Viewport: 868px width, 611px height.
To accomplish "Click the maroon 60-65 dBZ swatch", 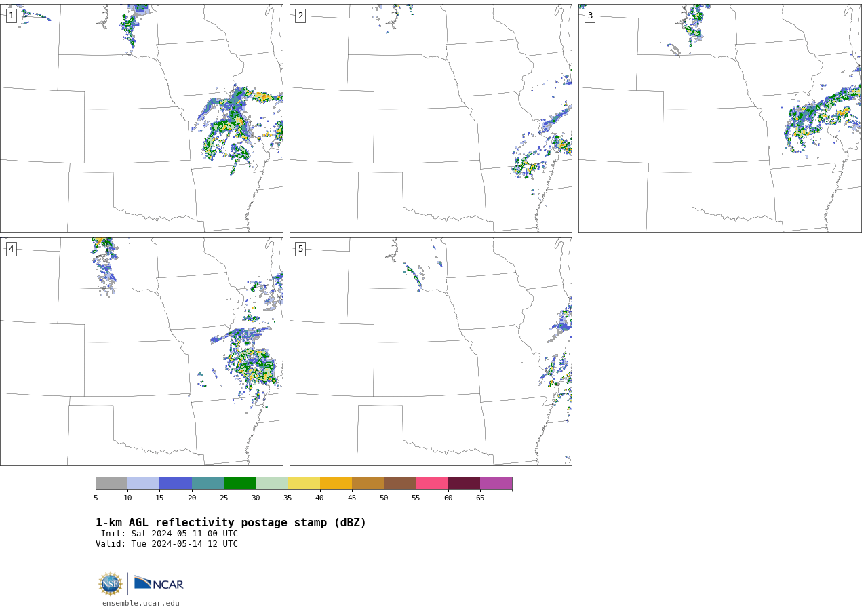I will pyautogui.click(x=464, y=484).
